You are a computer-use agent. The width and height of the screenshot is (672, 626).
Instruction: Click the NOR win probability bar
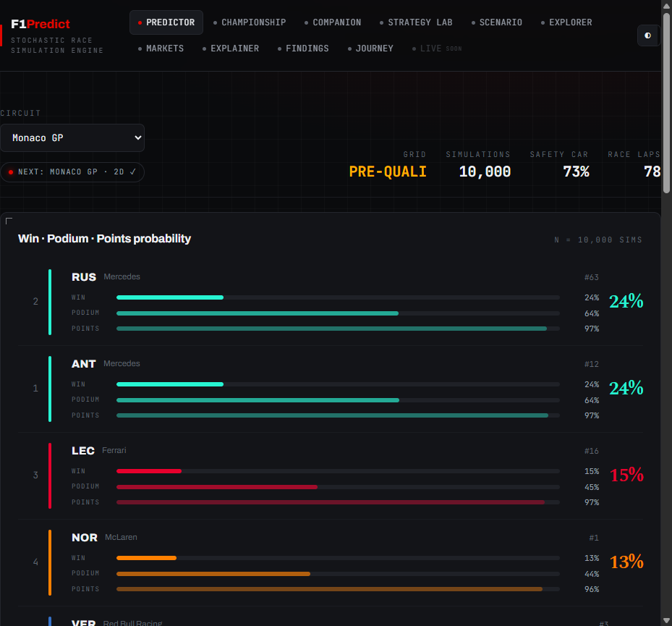338,558
